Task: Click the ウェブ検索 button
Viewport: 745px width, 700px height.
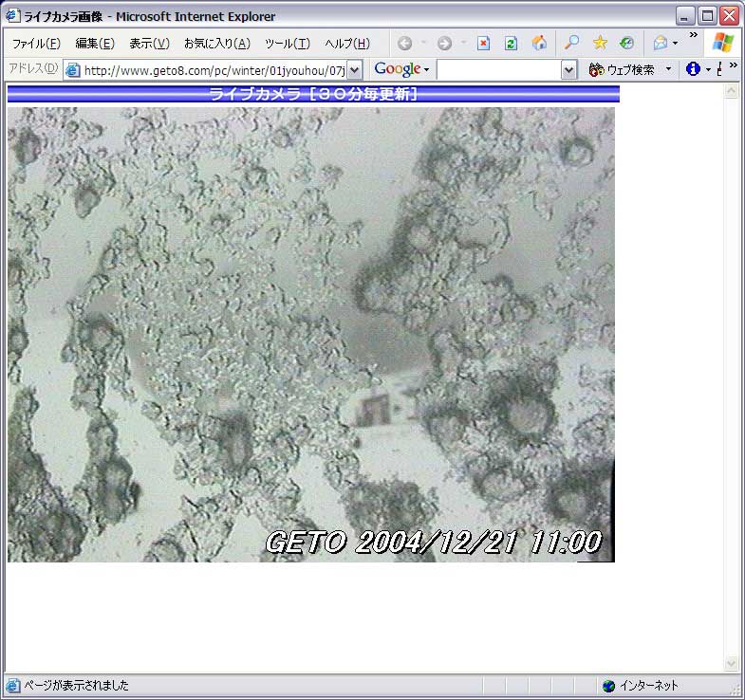Action: pyautogui.click(x=622, y=70)
